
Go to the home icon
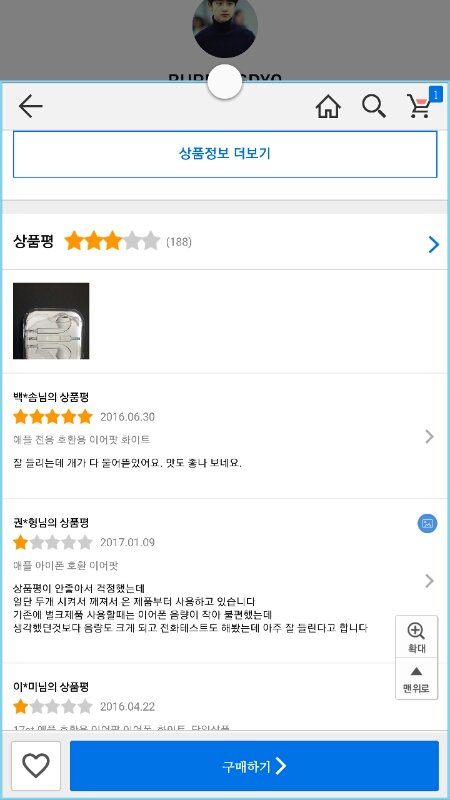[328, 107]
